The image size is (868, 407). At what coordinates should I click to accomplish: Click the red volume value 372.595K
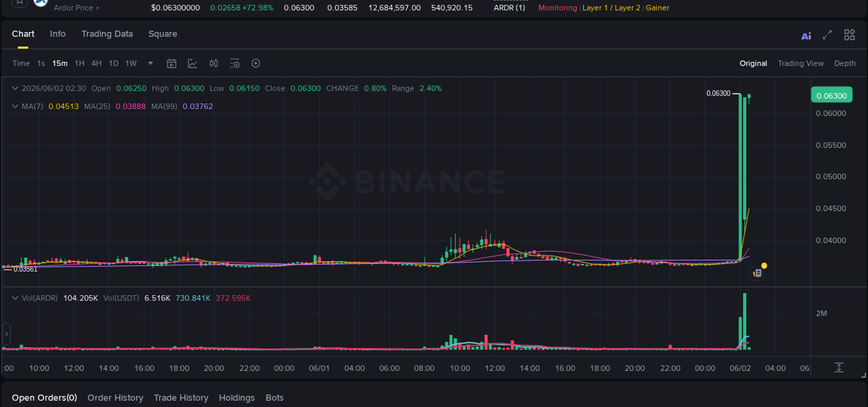(x=233, y=298)
